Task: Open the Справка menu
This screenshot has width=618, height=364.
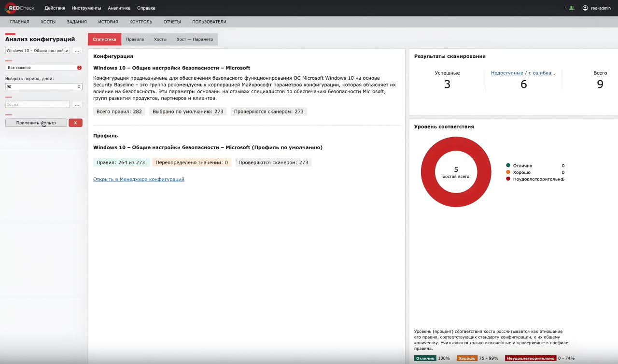Action: [146, 8]
